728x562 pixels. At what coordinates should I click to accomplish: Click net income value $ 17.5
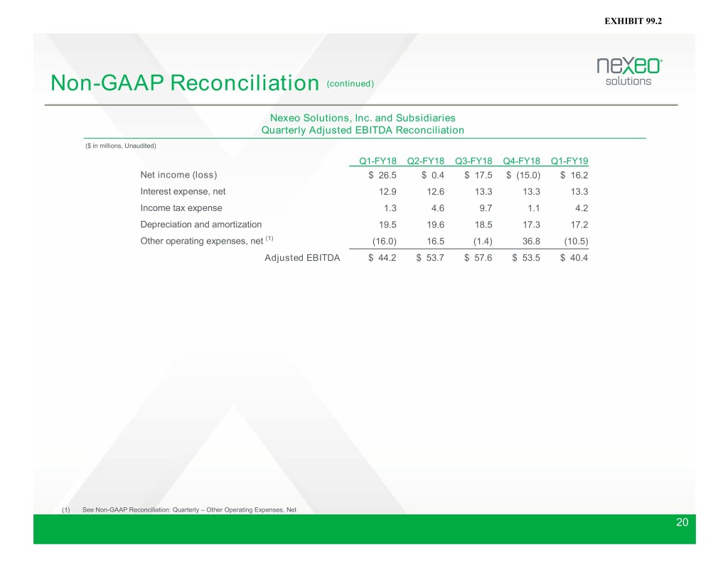point(478,175)
